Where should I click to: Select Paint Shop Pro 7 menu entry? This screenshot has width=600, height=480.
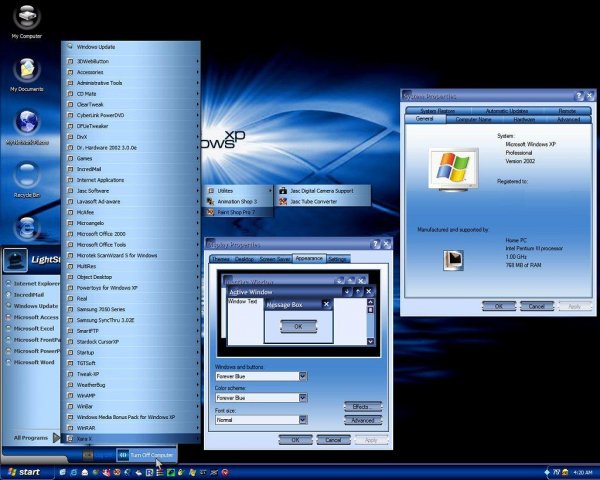[239, 212]
